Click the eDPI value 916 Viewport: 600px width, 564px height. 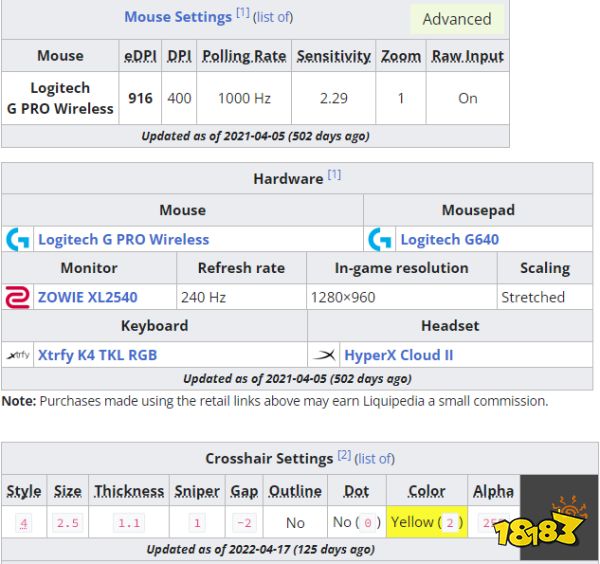click(140, 98)
